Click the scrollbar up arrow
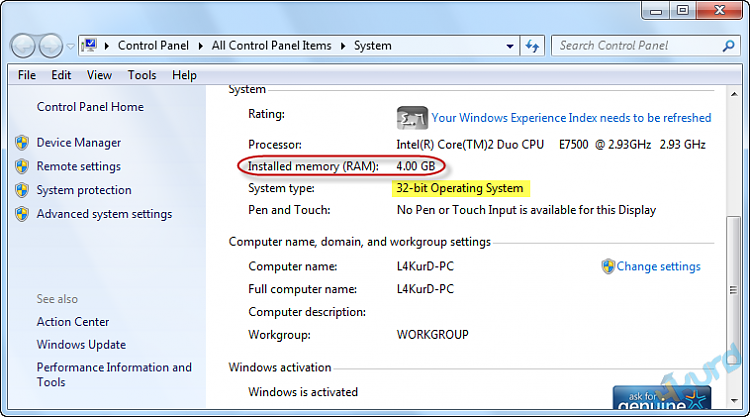The image size is (750, 417). coord(734,94)
